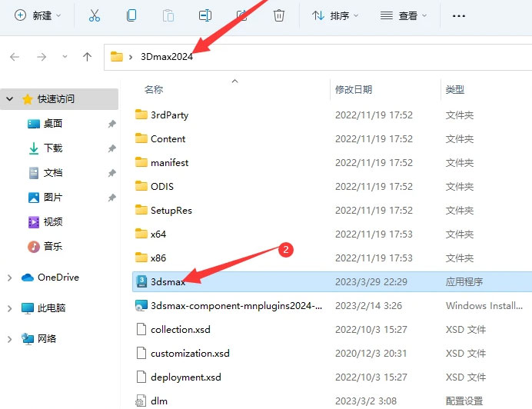532x409 pixels.
Task: Sort by Type (类型) column header
Action: point(454,90)
